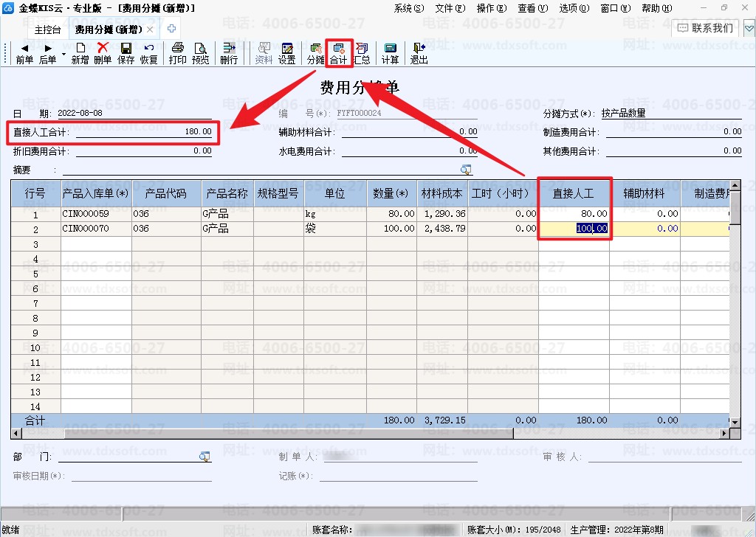Save the document with the 保存 icon

click(x=126, y=48)
